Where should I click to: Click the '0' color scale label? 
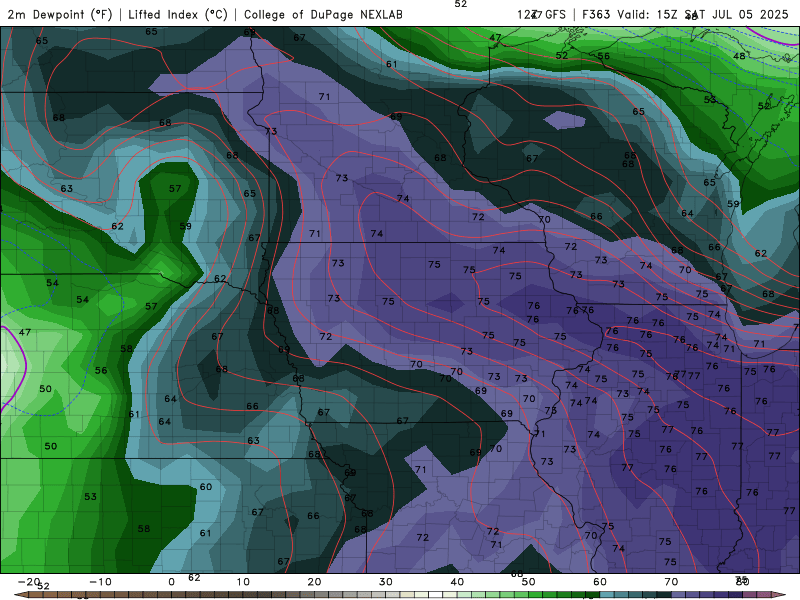(x=171, y=582)
